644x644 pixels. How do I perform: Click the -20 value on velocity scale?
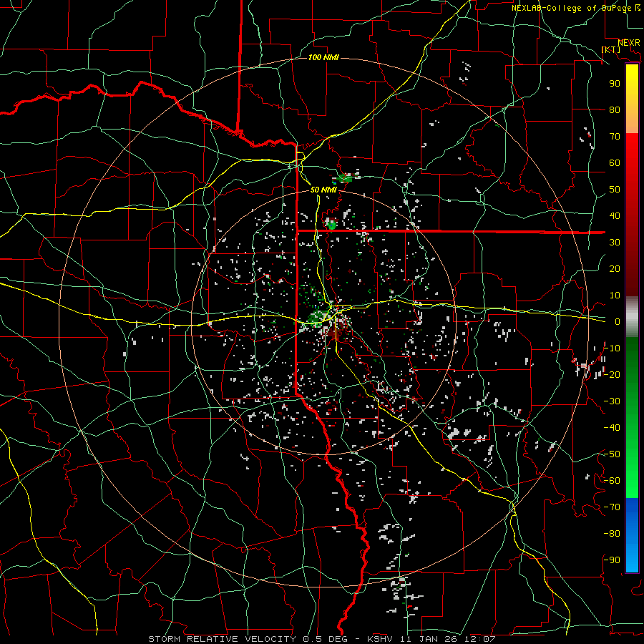click(612, 374)
